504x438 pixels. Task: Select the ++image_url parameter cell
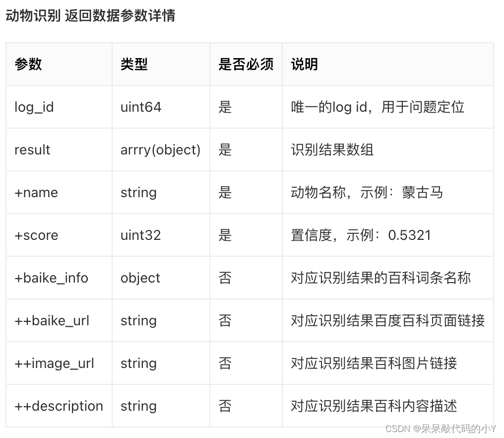[54, 363]
